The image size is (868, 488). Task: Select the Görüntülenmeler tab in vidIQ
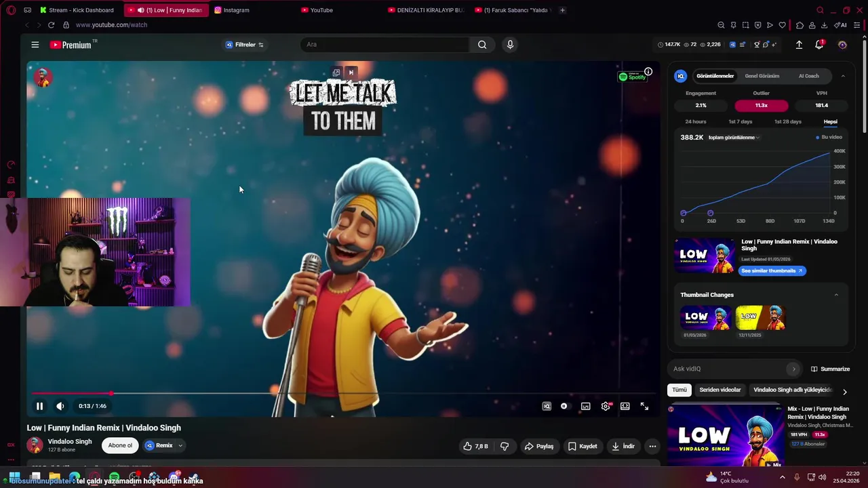(715, 76)
